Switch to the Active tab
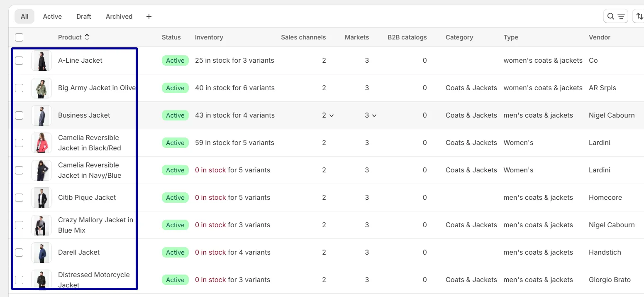 tap(52, 17)
